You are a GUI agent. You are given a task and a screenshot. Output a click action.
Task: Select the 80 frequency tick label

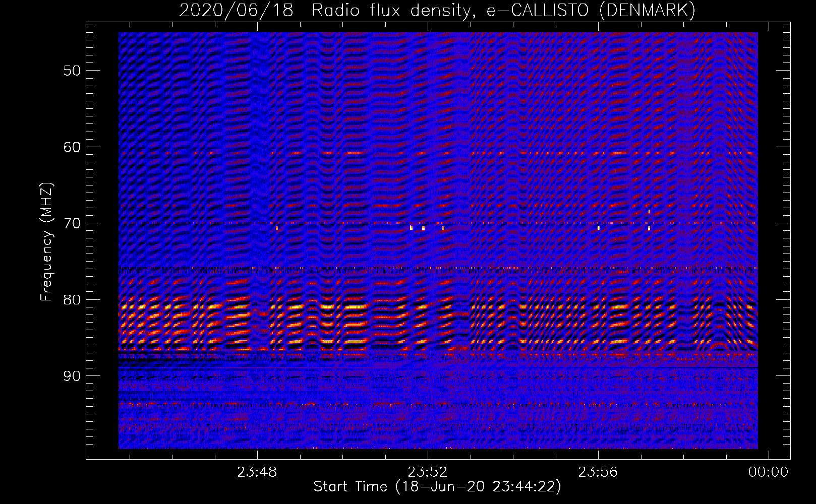point(72,300)
